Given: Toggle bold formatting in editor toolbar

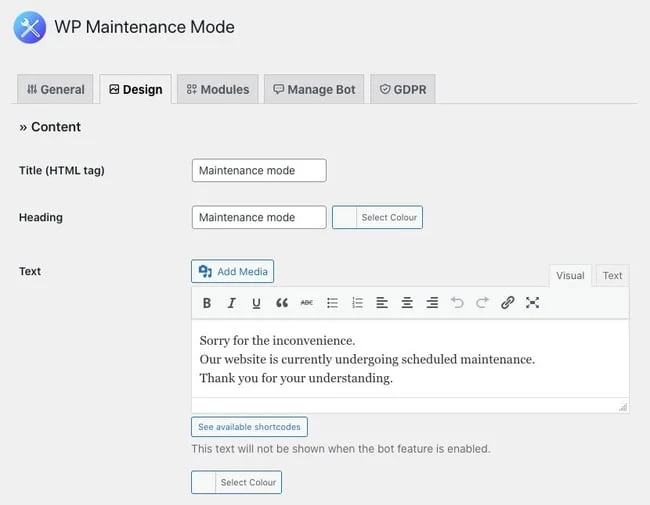Looking at the screenshot, I should [207, 303].
